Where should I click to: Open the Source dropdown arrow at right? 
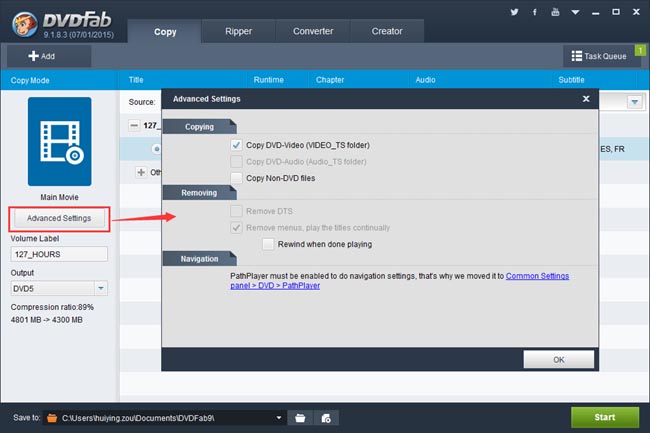pos(635,102)
